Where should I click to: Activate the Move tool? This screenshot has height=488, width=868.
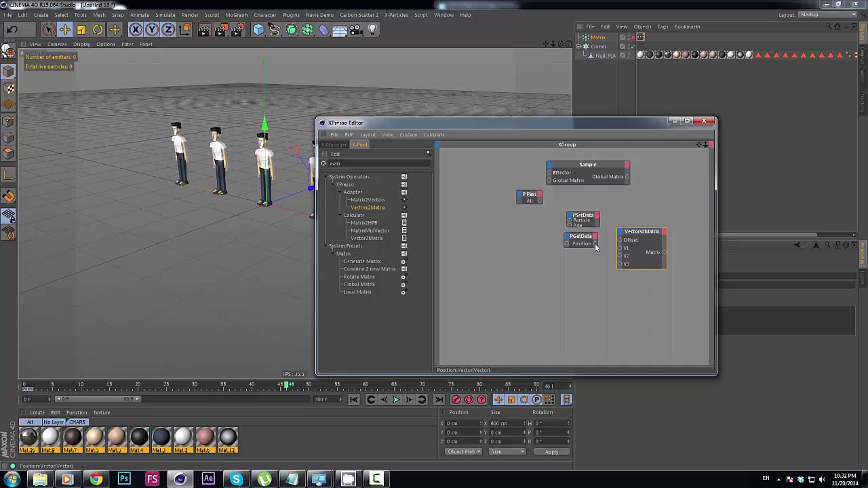click(65, 30)
